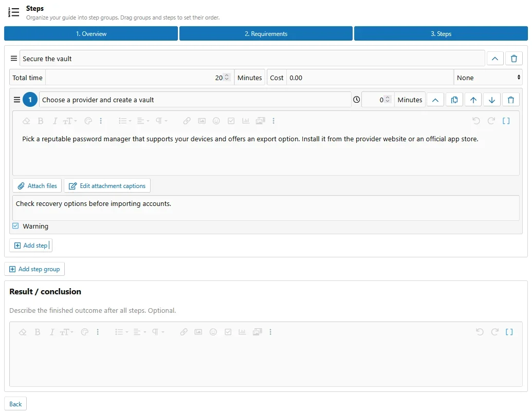The image size is (532, 414).
Task: Redo the edit in the step editor
Action: [x=491, y=121]
